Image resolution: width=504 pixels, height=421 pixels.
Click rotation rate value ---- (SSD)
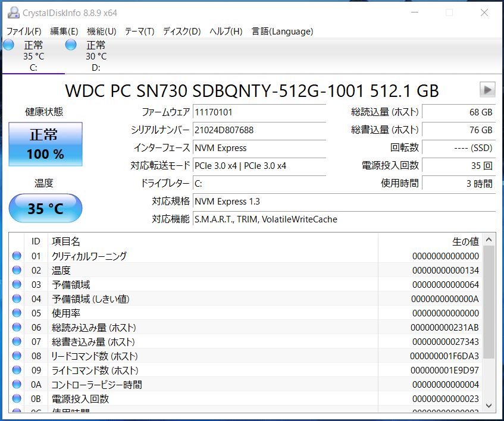pyautogui.click(x=459, y=148)
